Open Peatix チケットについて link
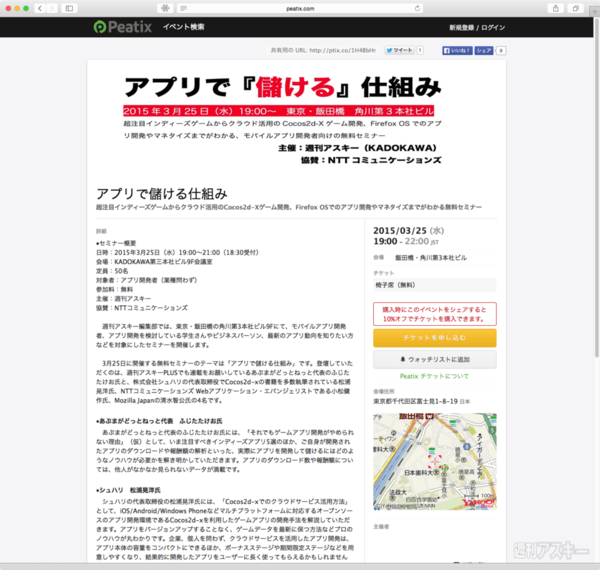The height and width of the screenshot is (570, 600). click(x=434, y=376)
